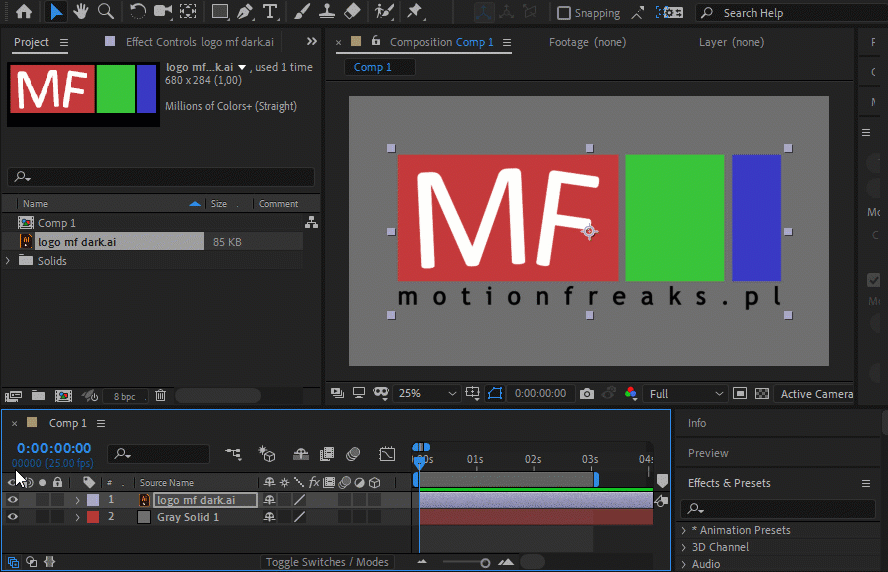Open the Full resolution dropdown
This screenshot has height=572, width=888.
tap(686, 394)
